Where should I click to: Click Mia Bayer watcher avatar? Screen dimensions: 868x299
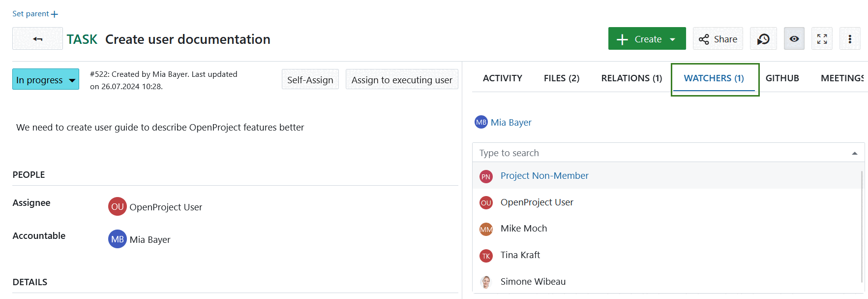tap(480, 122)
